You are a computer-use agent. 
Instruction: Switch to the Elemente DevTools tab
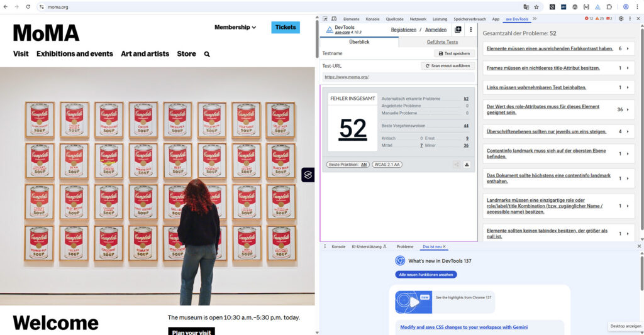(x=351, y=19)
